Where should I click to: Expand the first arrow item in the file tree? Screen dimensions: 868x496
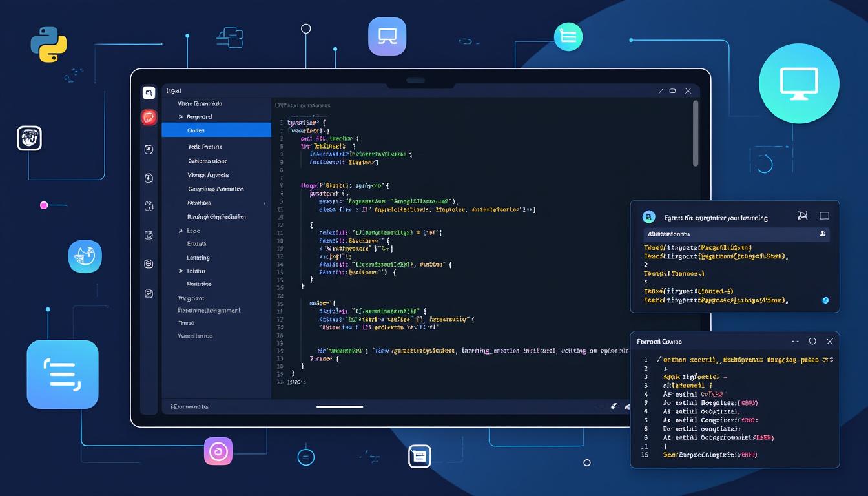[x=181, y=117]
